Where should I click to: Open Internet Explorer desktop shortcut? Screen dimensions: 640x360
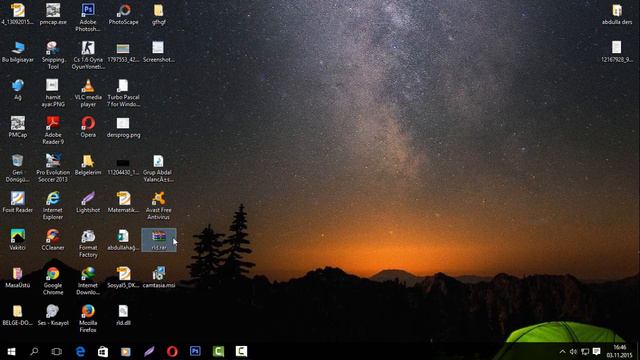53,205
